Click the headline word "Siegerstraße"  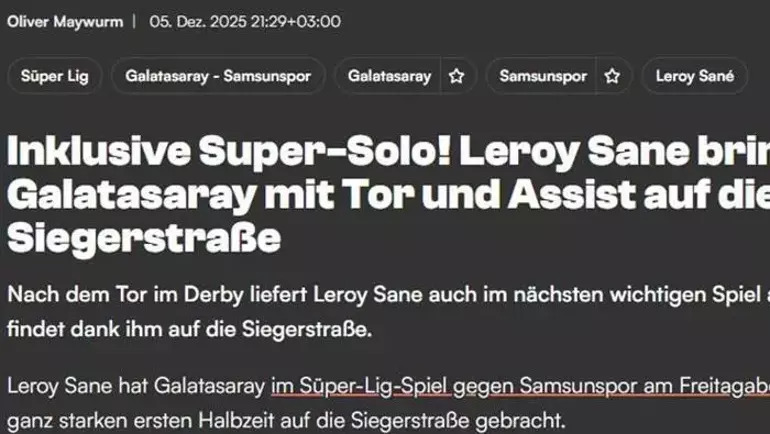click(144, 239)
